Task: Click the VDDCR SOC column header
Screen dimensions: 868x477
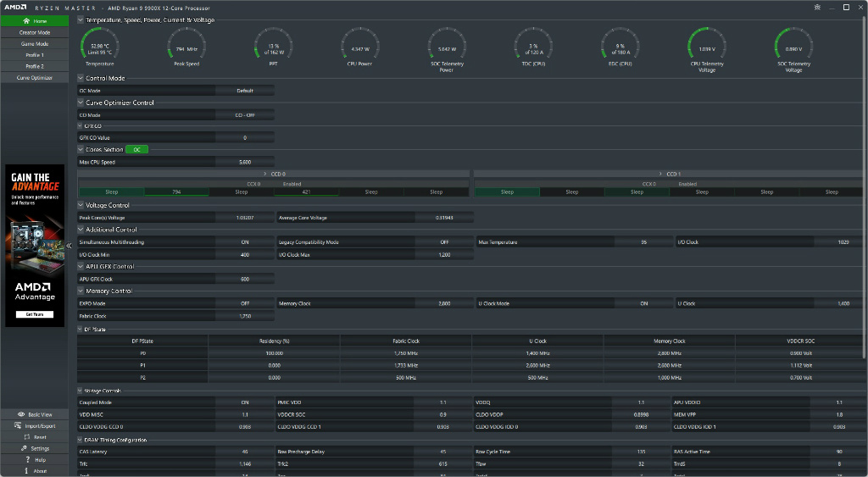Action: pos(800,341)
